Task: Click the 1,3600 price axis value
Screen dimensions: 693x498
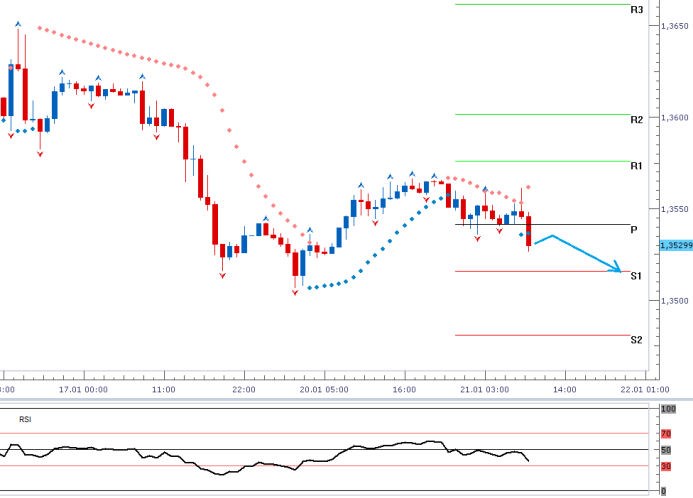Action: [x=674, y=118]
